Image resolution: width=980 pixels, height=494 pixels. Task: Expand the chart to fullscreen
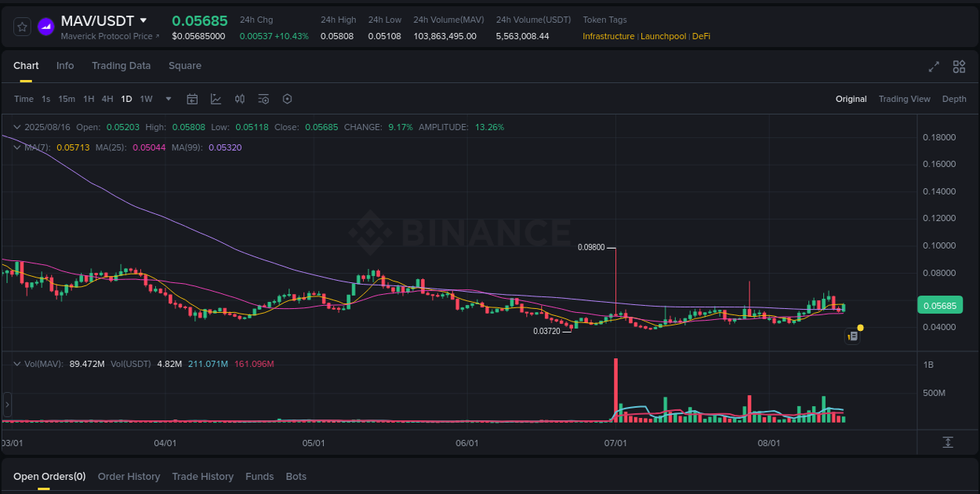pos(933,67)
